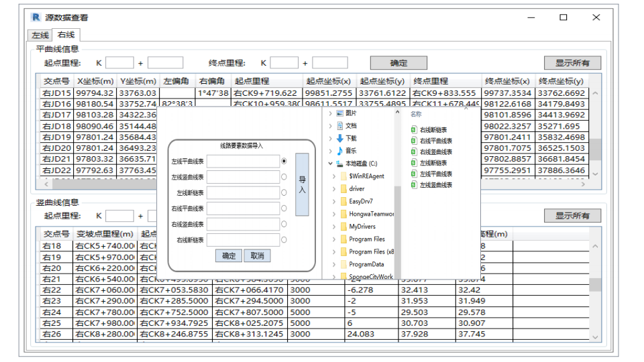
Task: Click the 导入 import button
Action: 302,184
